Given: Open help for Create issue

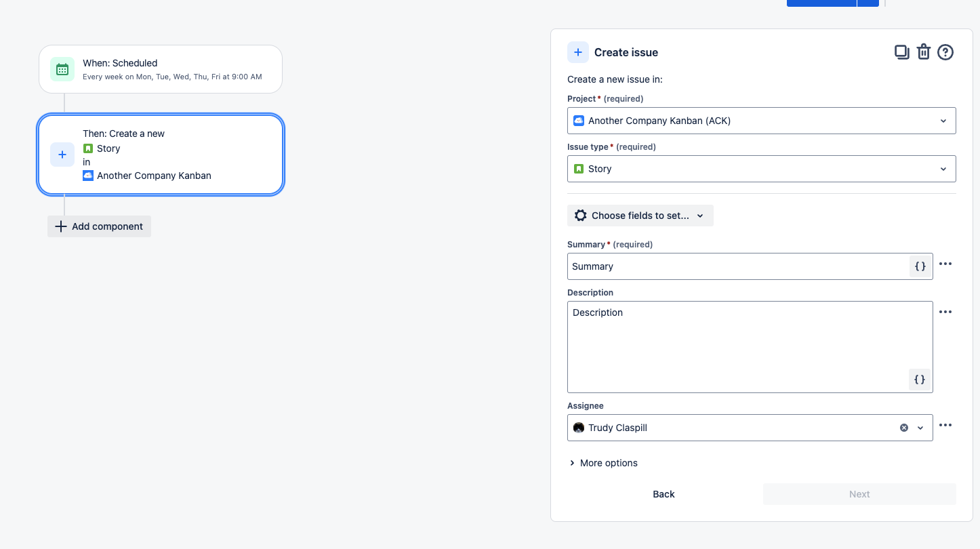Looking at the screenshot, I should 945,52.
